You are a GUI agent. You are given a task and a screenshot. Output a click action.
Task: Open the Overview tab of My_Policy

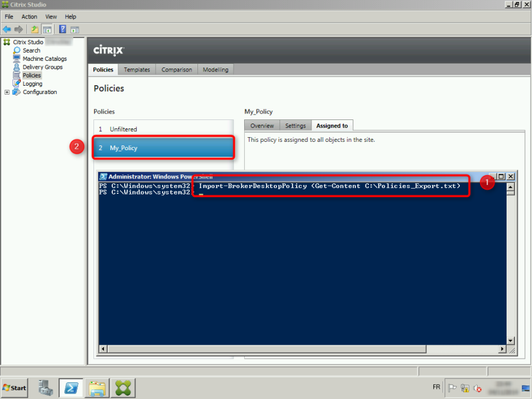point(262,126)
